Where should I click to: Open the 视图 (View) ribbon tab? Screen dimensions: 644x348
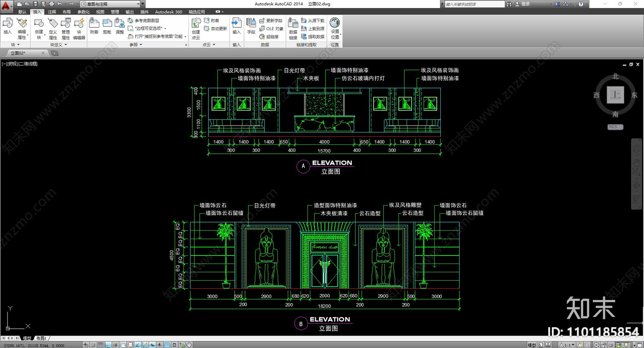(100, 12)
